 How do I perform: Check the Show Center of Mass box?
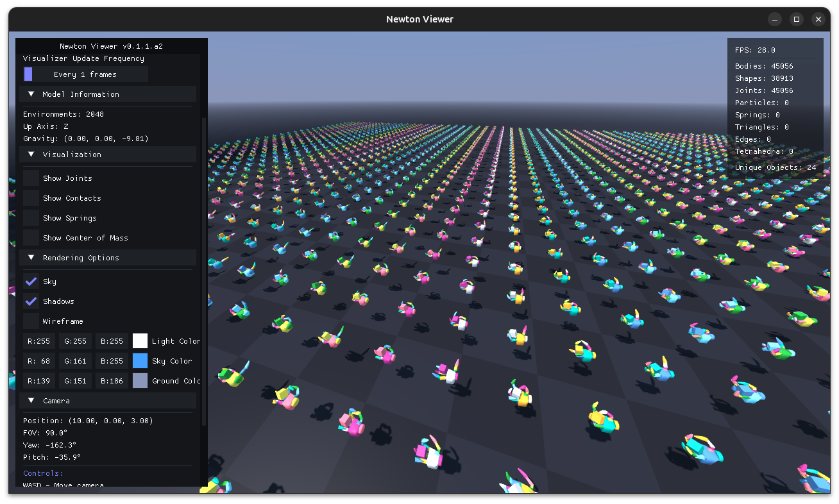[x=31, y=238]
